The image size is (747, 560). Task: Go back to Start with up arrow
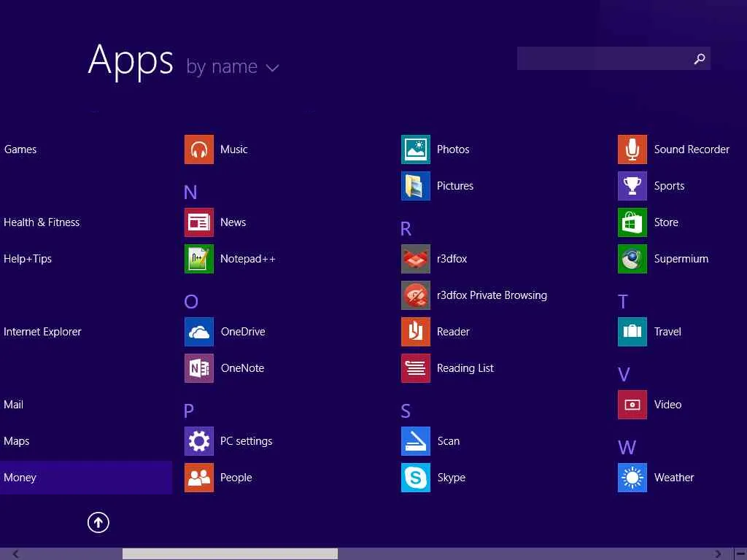pos(98,522)
